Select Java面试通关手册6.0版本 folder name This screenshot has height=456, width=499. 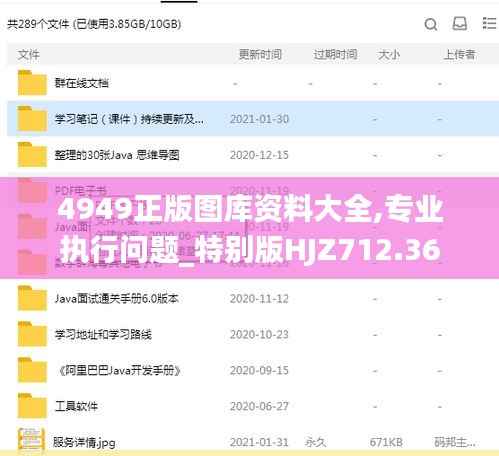tap(117, 299)
